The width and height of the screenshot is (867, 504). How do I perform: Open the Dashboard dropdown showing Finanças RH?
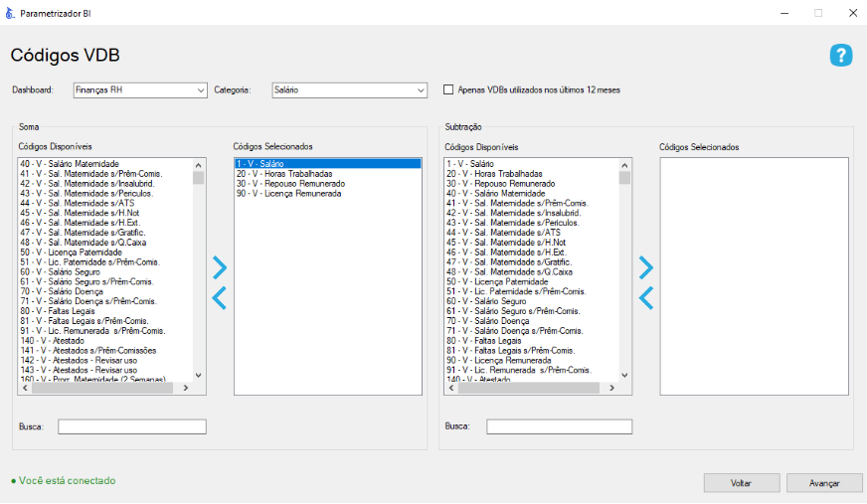coord(140,90)
